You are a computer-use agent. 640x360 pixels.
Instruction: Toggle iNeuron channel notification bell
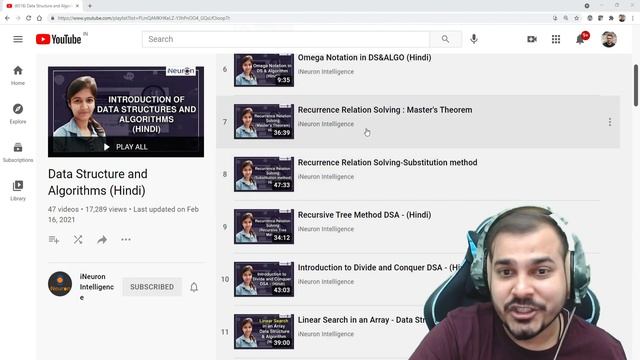(x=194, y=287)
